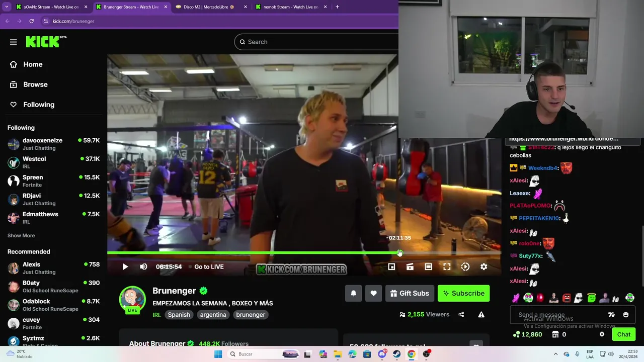Viewport: 644px width, 362px height.
Task: Toggle theater mode on player
Action: [x=428, y=267]
